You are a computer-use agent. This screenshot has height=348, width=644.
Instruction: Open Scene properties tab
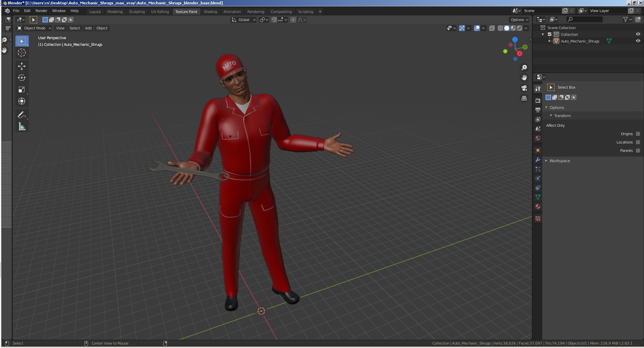[x=538, y=128]
